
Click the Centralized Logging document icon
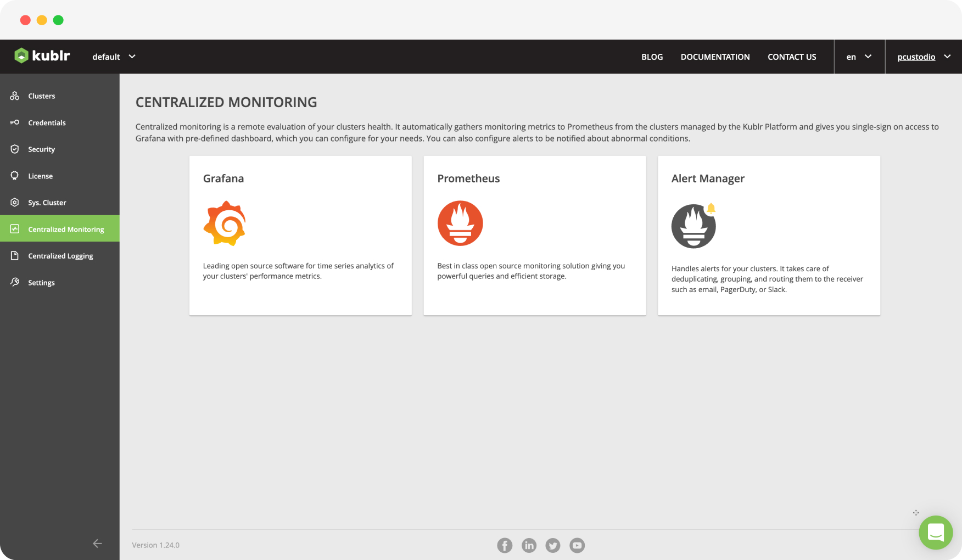(15, 256)
